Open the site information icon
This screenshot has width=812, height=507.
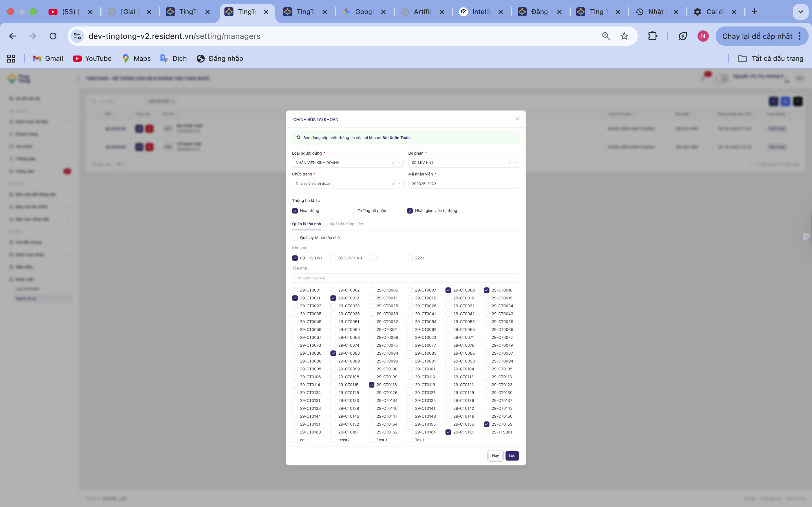tap(77, 36)
